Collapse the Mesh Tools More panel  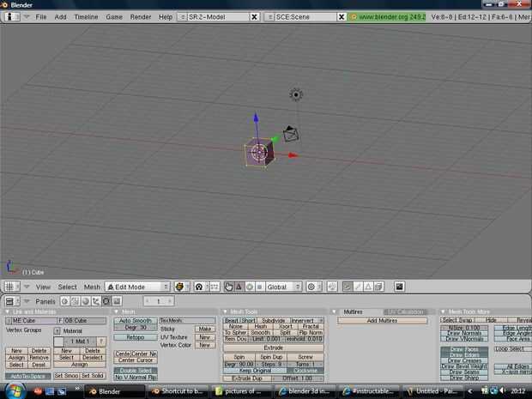(443, 311)
